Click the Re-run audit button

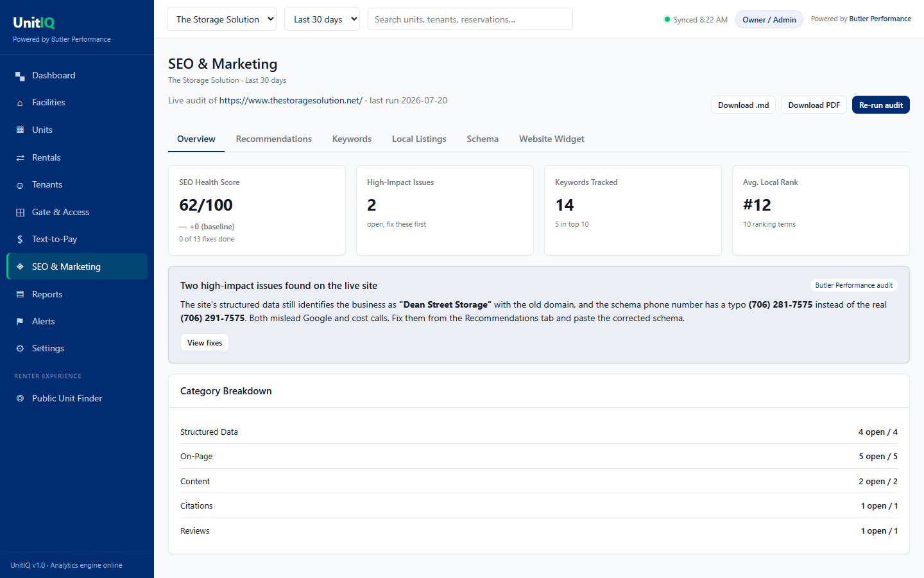(x=881, y=105)
